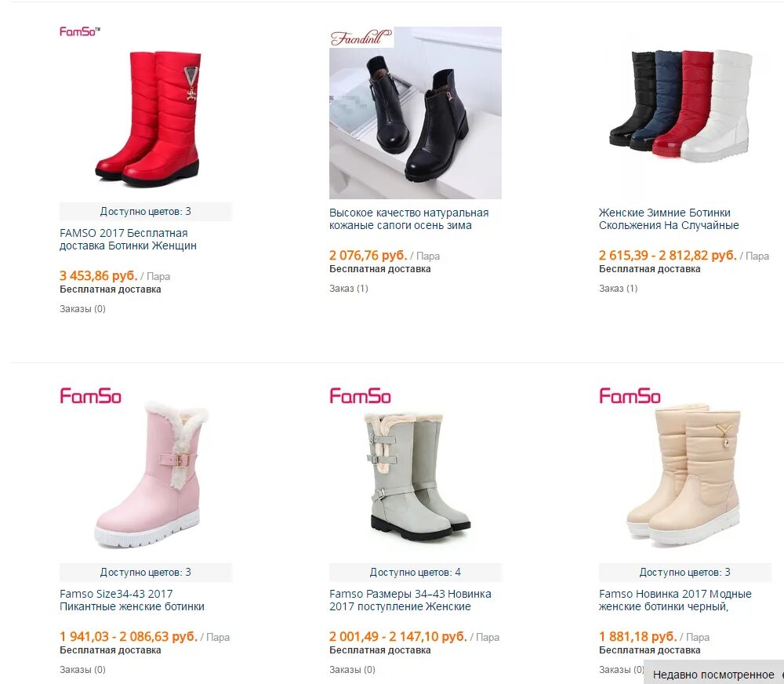The image size is (784, 684).
Task: Open the 'Недавно посмотренное' panel
Action: 714,674
